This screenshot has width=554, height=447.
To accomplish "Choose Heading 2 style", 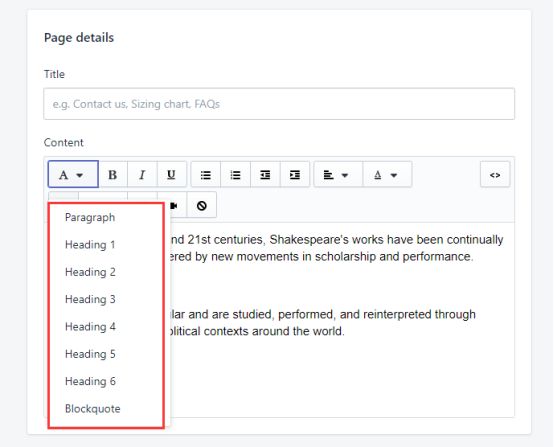I will point(90,272).
